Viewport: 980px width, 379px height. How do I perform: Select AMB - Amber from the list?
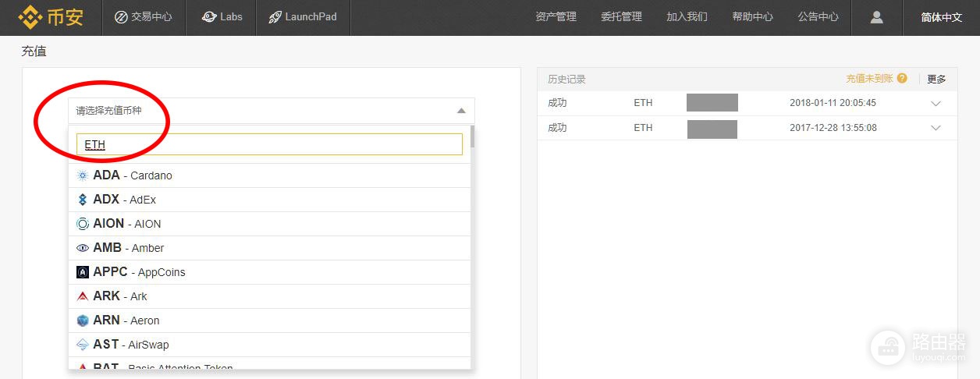click(270, 248)
